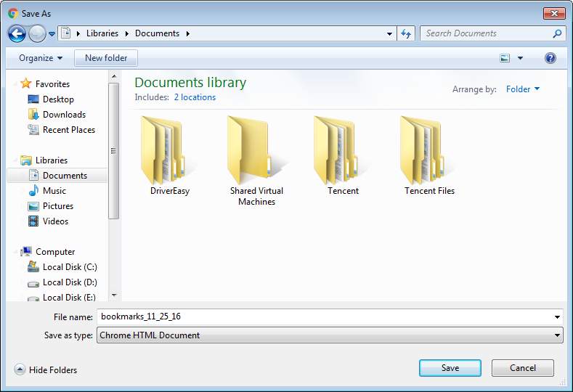Click the navigation pane scrollbar thumb
This screenshot has height=392, width=573.
(113, 151)
